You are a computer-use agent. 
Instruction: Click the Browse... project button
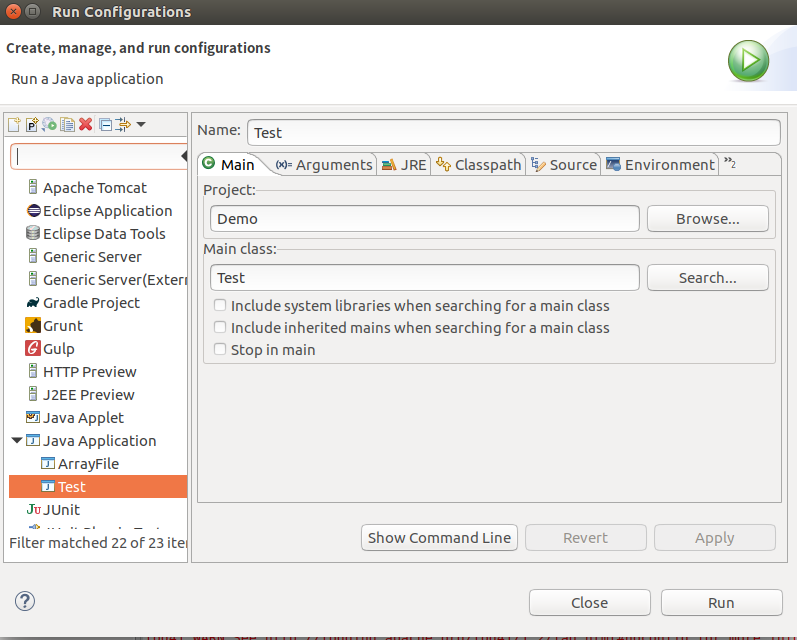coord(708,219)
